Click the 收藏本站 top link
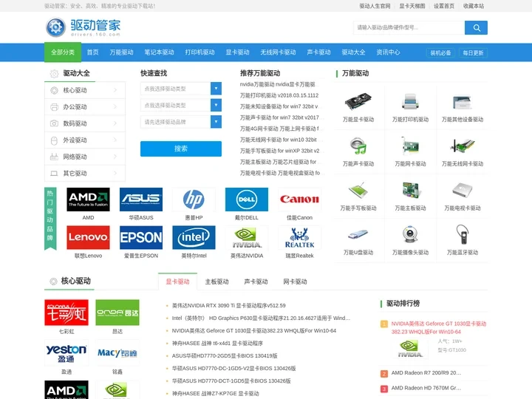Image resolution: width=532 pixels, height=399 pixels. (474, 6)
